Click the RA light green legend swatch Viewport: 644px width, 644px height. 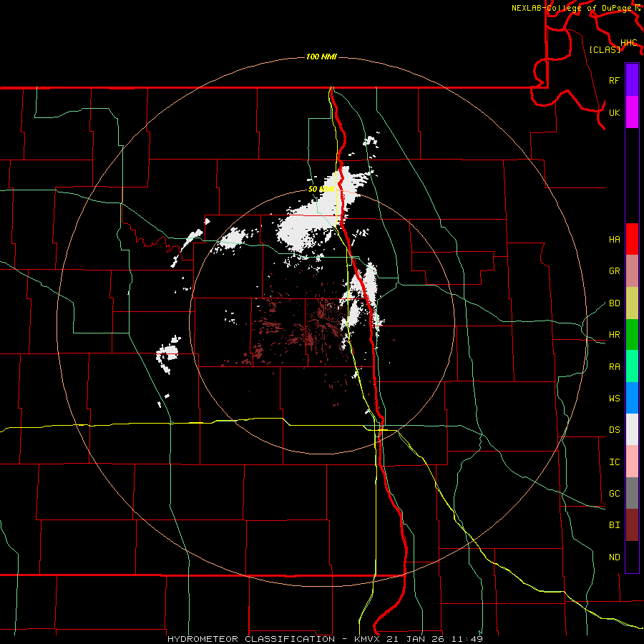click(632, 366)
